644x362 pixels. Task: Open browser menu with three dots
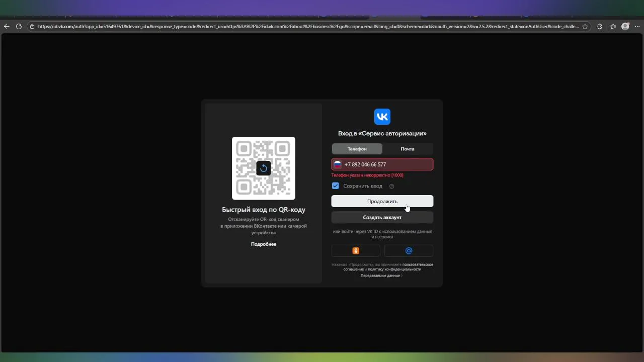click(x=638, y=27)
